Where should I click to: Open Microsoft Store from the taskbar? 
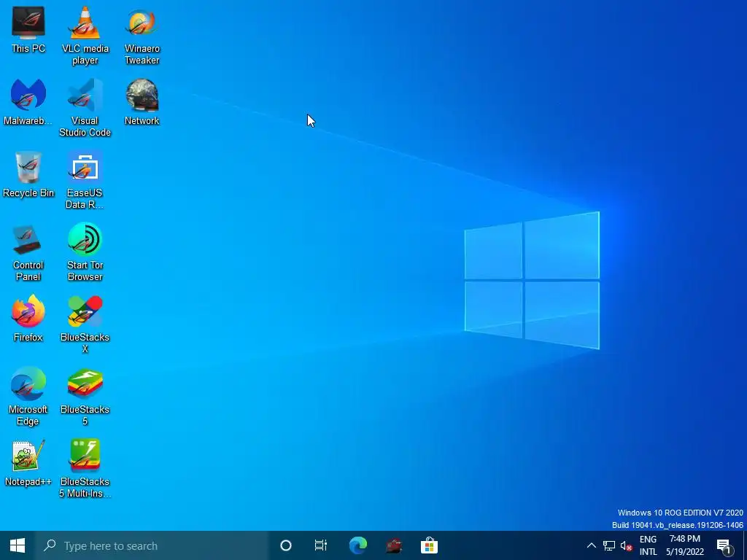click(429, 545)
